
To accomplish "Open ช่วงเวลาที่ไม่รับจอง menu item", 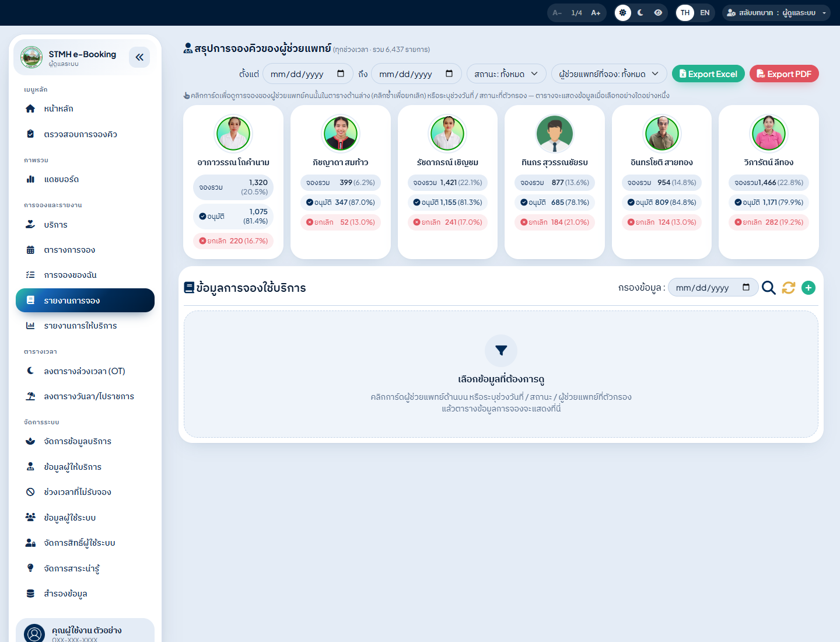I will 85,492.
